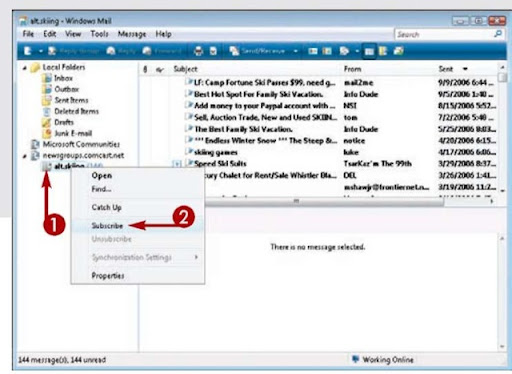512x374 pixels.
Task: Click the Forward toolbar button
Action: click(x=162, y=51)
